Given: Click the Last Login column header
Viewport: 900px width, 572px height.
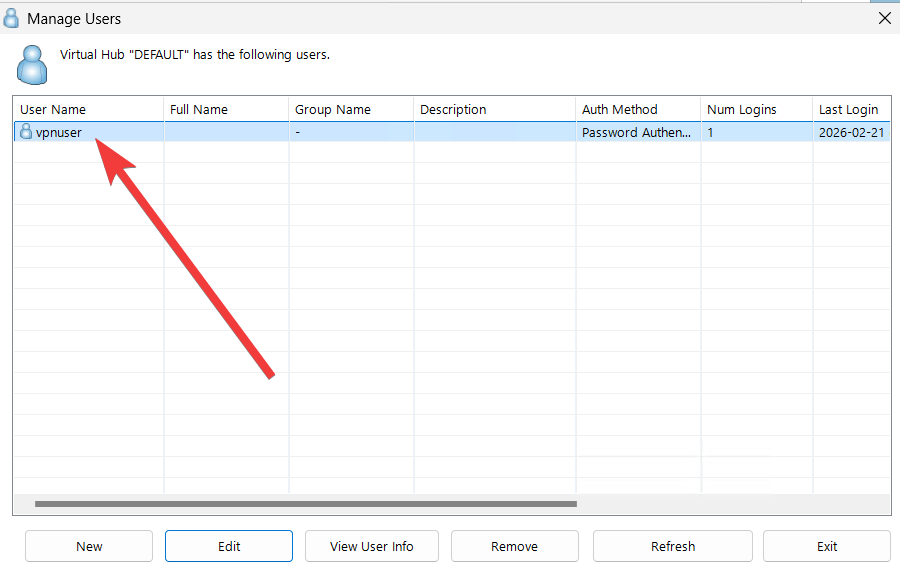Looking at the screenshot, I should [850, 110].
